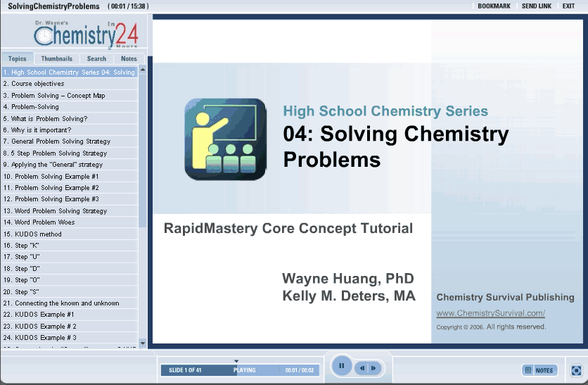The height and width of the screenshot is (385, 588).
Task: Open the Search tab
Action: pyautogui.click(x=96, y=59)
